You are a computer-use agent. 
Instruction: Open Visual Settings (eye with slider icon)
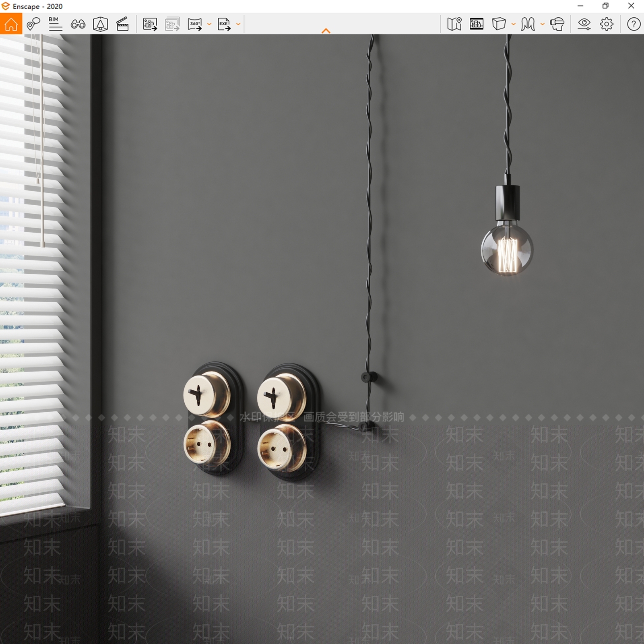click(x=584, y=24)
